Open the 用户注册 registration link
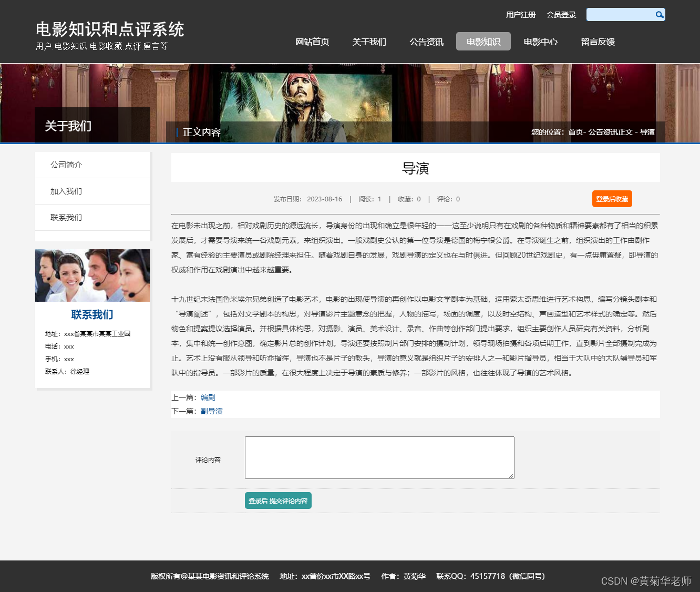 [521, 15]
